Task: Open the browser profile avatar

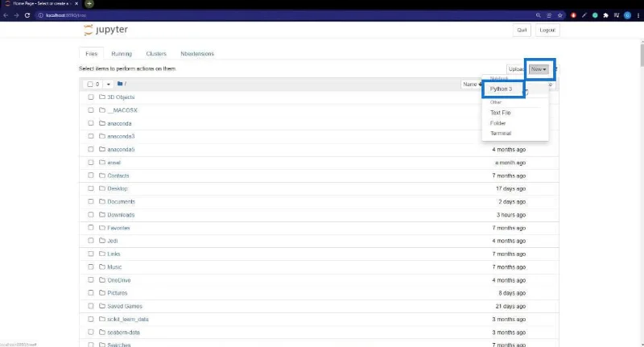Action: 627,15
